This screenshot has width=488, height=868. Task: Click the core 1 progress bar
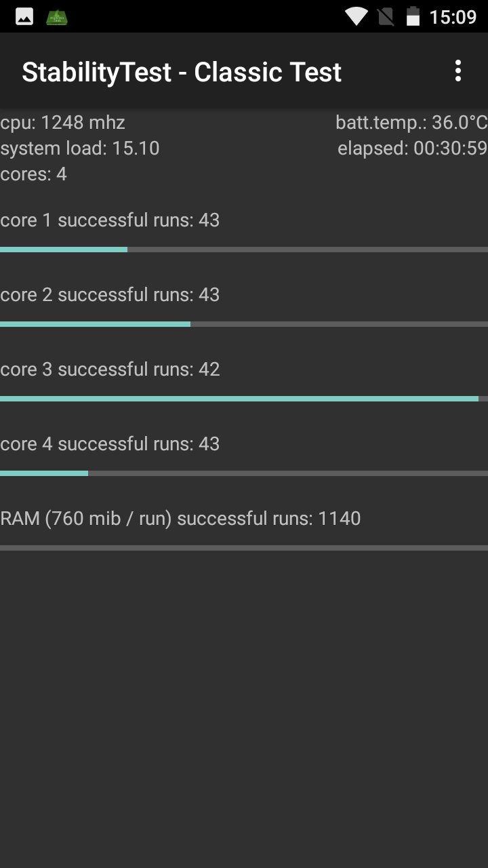(x=244, y=250)
